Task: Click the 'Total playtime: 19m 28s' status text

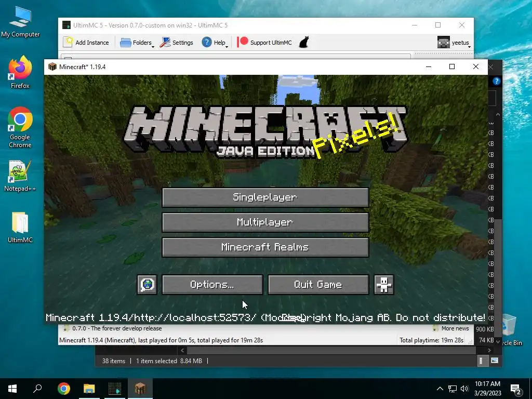Action: tap(432, 340)
